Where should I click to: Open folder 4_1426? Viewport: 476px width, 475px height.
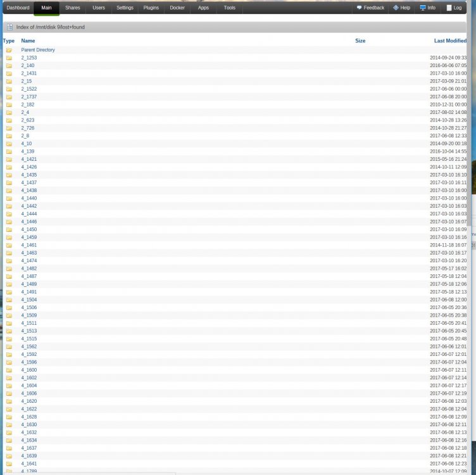(x=29, y=167)
